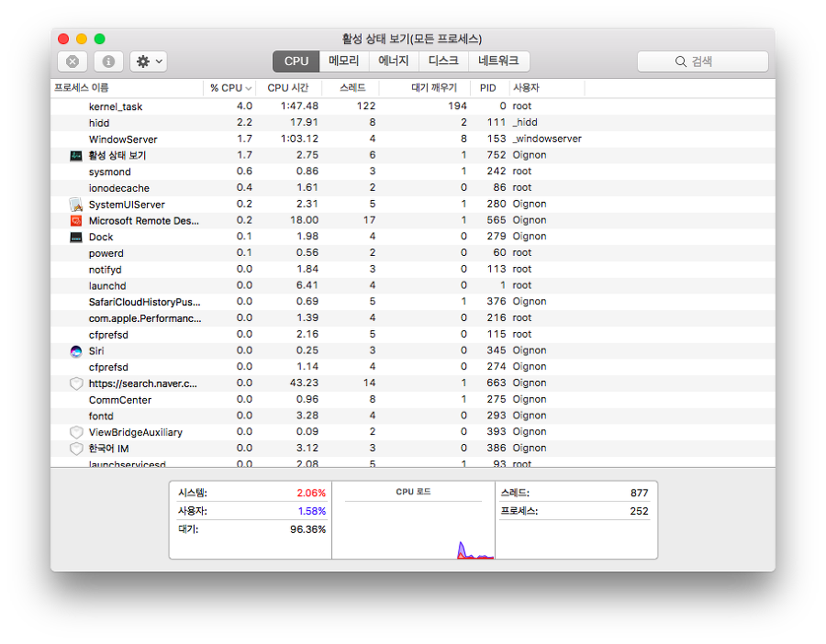Select the cfprefsd row with PID 115

[x=413, y=335]
